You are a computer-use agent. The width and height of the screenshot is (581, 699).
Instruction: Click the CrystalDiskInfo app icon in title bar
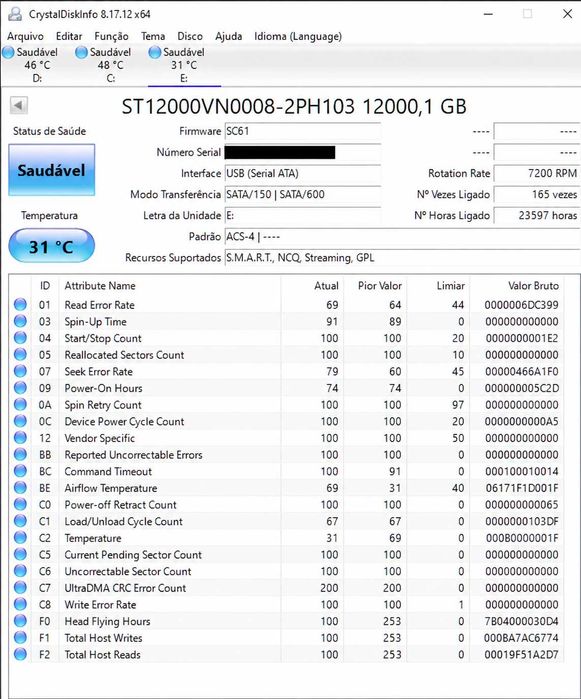[15, 14]
